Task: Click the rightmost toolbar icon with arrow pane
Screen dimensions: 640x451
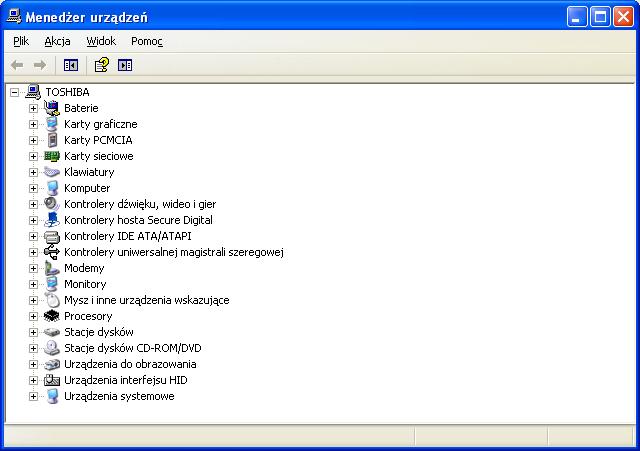Action: tap(125, 65)
